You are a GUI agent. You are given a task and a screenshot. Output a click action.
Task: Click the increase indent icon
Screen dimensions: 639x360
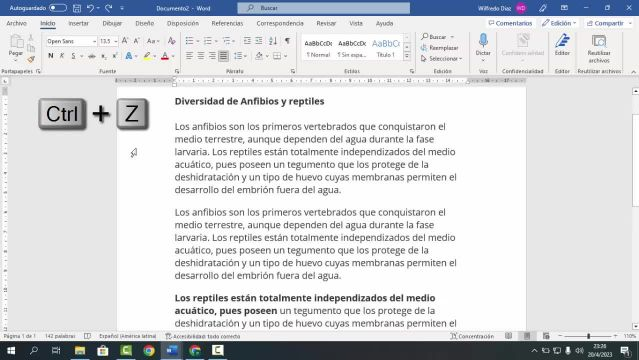259,41
